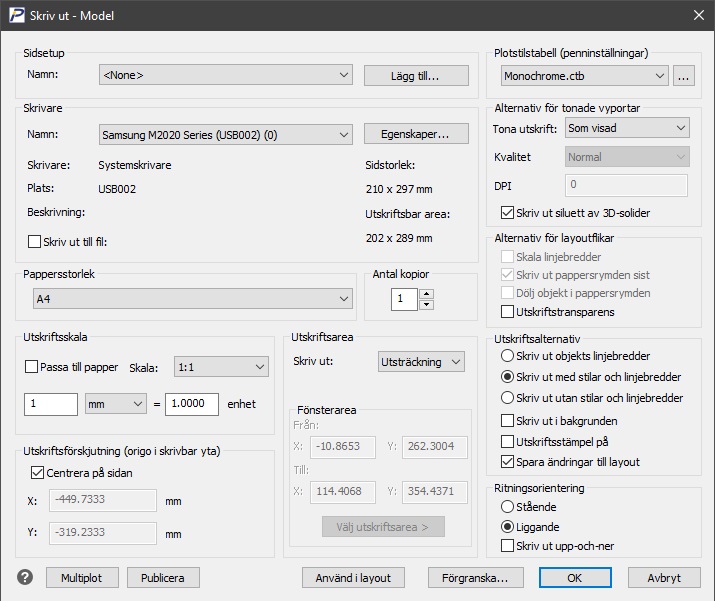The image size is (715, 601).
Task: Open Skriv ut area dropdown Utsträckning
Action: point(421,362)
